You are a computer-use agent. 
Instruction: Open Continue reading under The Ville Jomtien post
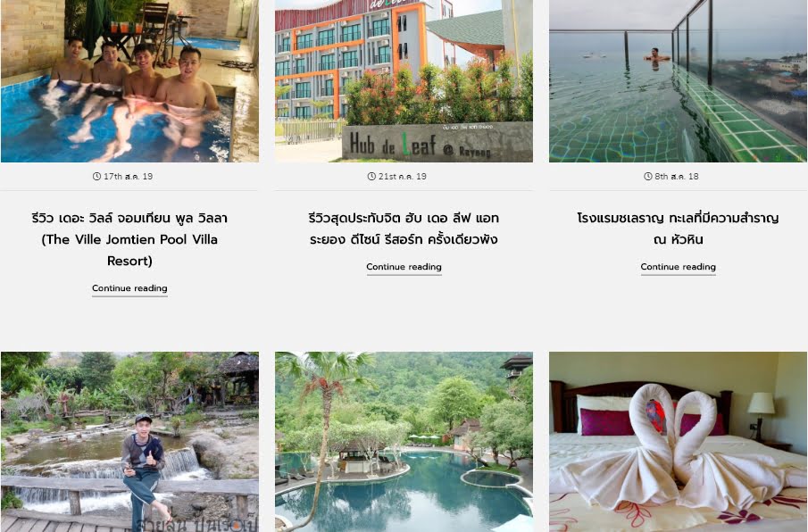click(129, 288)
